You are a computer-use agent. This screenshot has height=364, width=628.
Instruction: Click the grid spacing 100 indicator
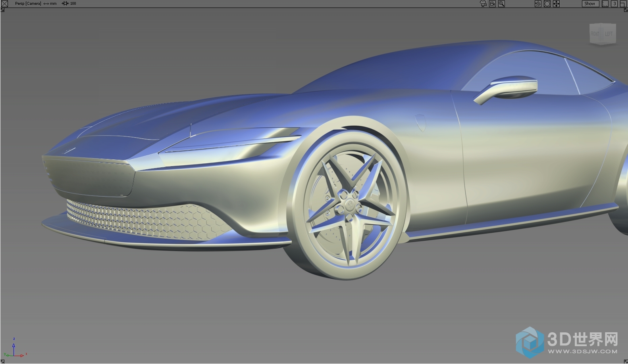(x=69, y=4)
